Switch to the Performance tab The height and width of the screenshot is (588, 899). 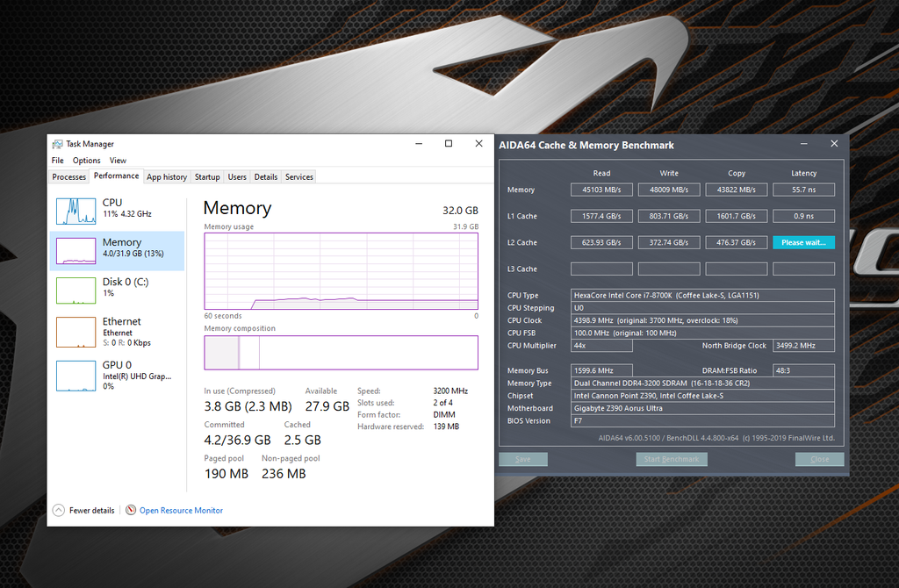(117, 176)
